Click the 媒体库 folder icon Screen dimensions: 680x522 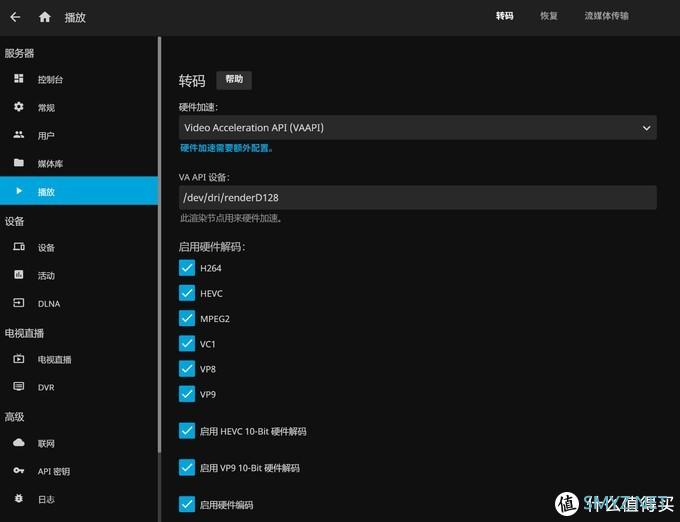click(x=19, y=163)
